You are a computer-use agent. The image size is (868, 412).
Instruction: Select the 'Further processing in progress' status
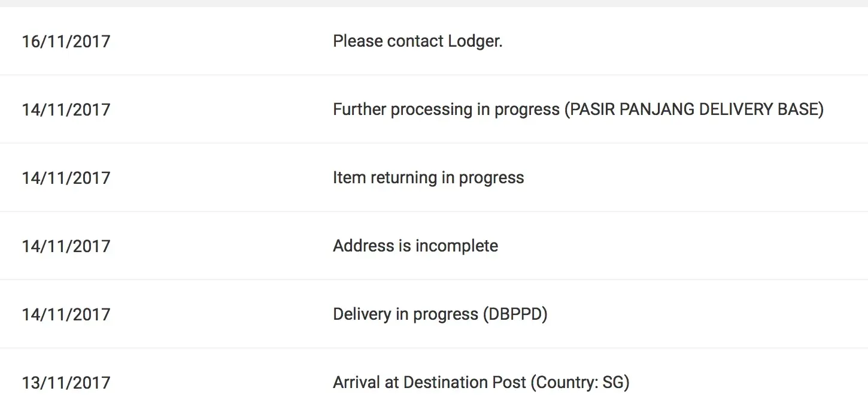coord(446,110)
